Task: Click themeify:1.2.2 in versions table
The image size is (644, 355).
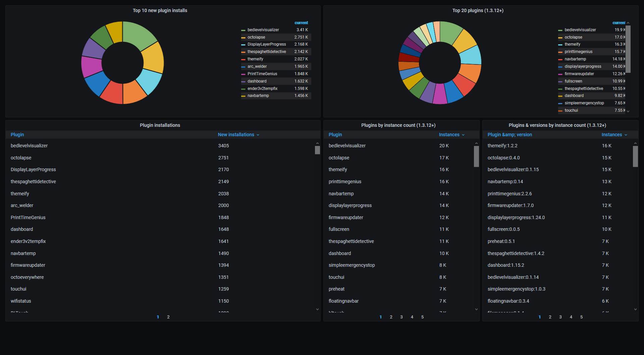Action: pyautogui.click(x=502, y=146)
